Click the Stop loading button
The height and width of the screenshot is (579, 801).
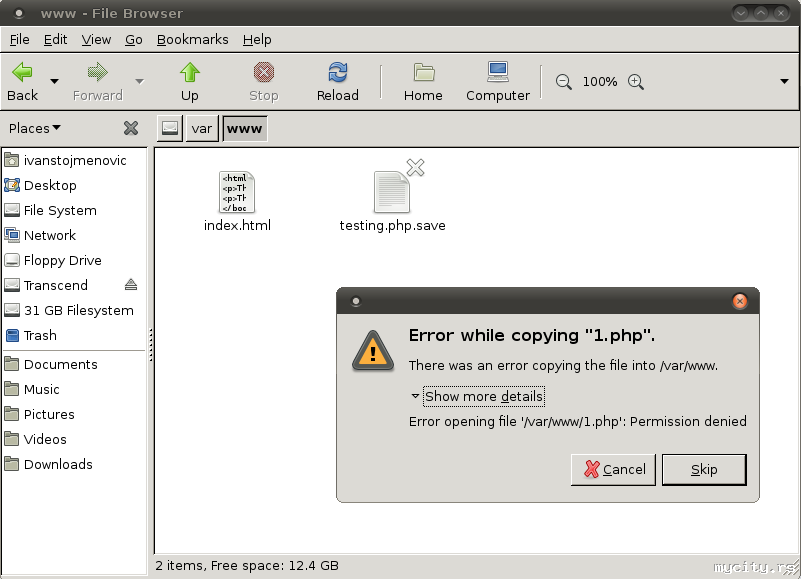click(264, 82)
